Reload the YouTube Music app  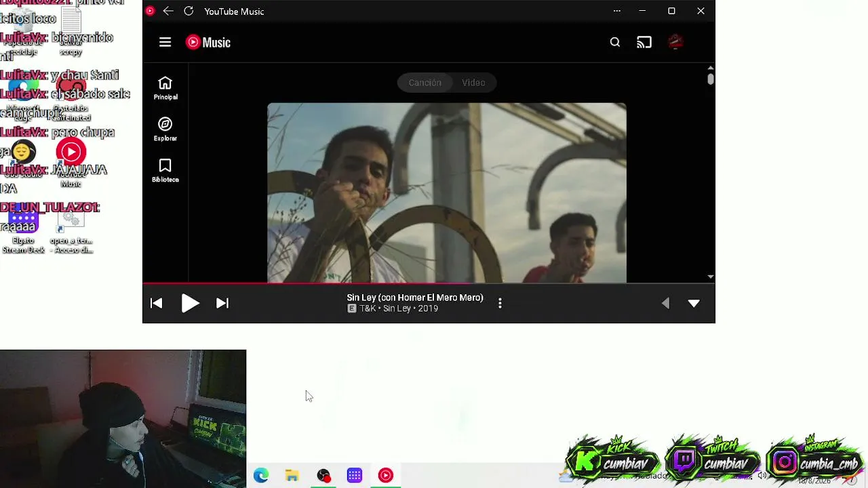click(x=189, y=11)
